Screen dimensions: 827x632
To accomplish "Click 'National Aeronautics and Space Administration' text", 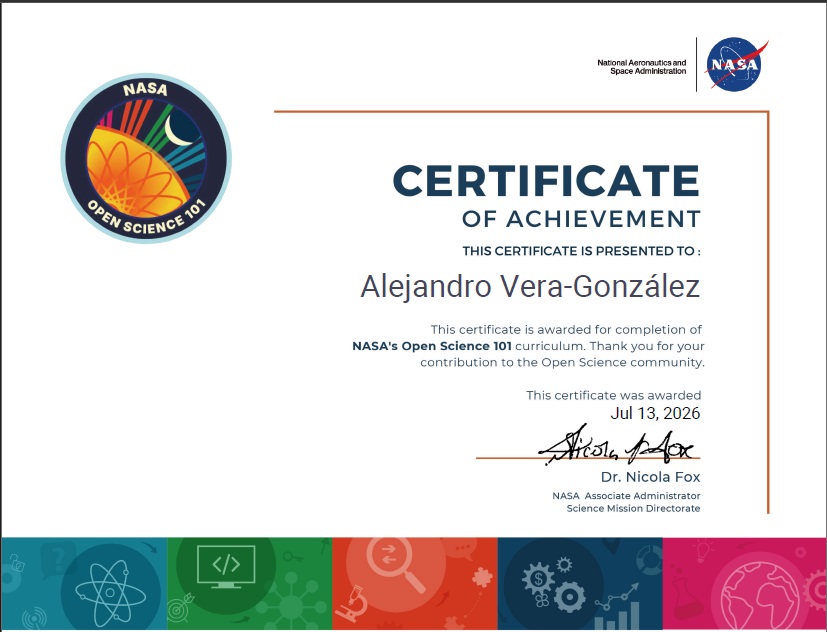I will point(642,67).
